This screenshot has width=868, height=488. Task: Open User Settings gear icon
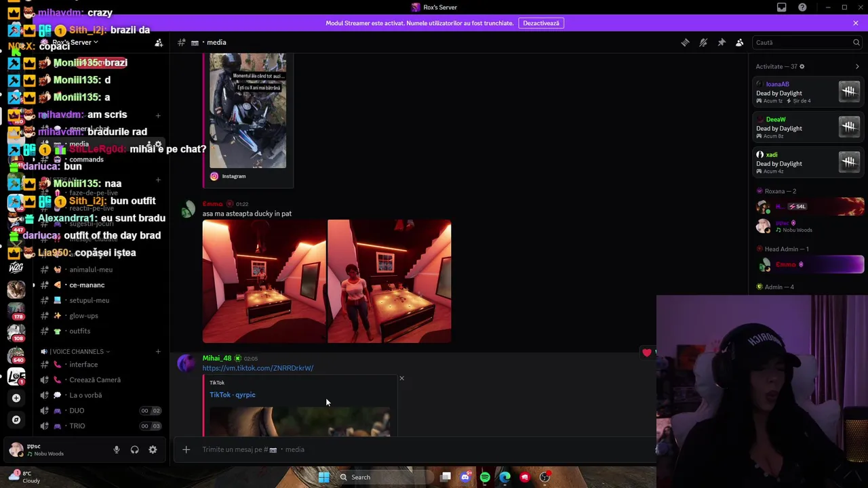click(x=153, y=449)
